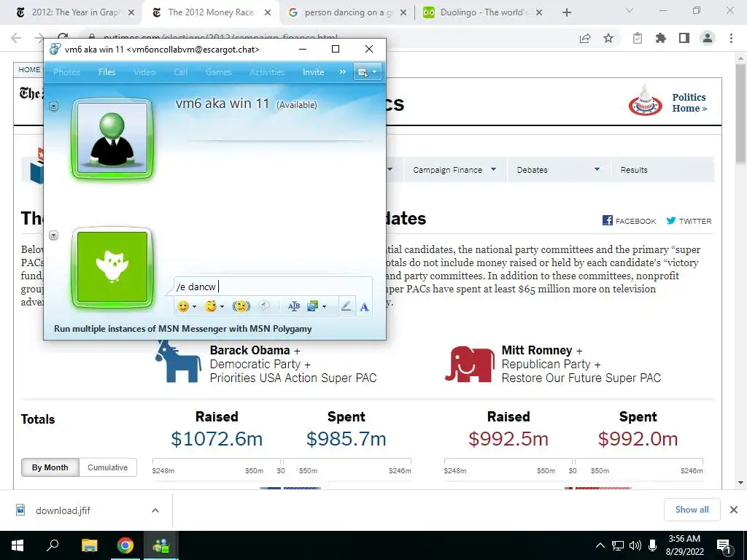Image resolution: width=747 pixels, height=560 pixels.
Task: Open Chrome three-dot menu
Action: pyautogui.click(x=731, y=38)
